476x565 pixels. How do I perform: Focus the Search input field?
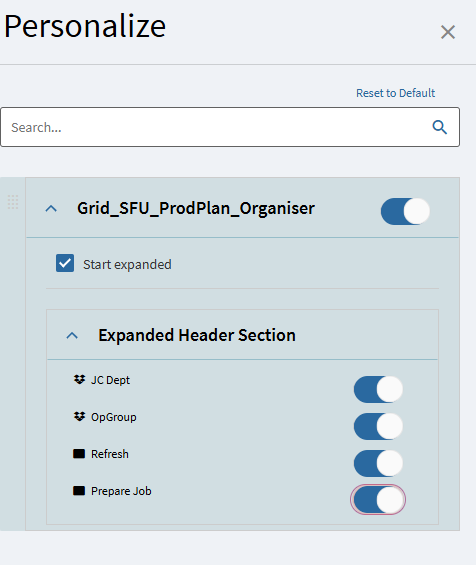230,127
